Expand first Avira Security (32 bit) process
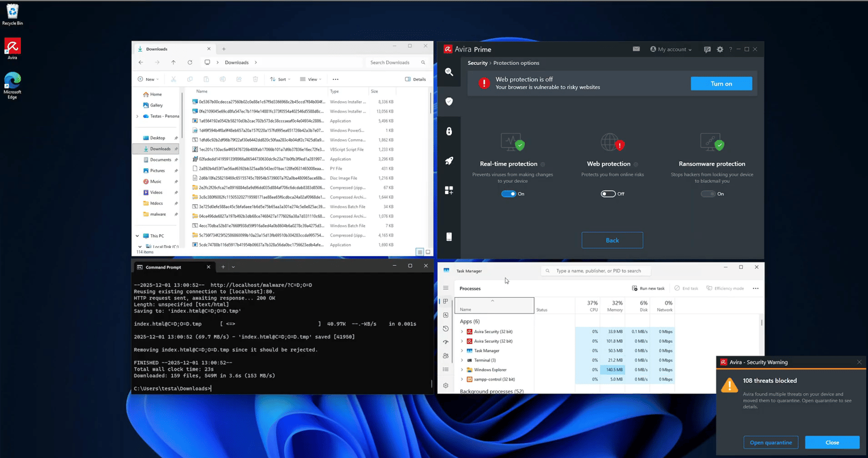 (x=462, y=332)
